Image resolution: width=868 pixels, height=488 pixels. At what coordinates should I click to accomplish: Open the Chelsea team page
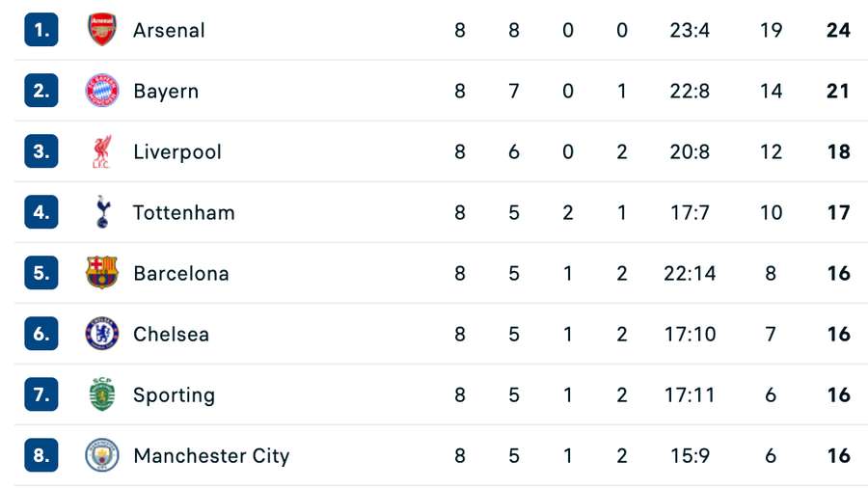coord(171,334)
